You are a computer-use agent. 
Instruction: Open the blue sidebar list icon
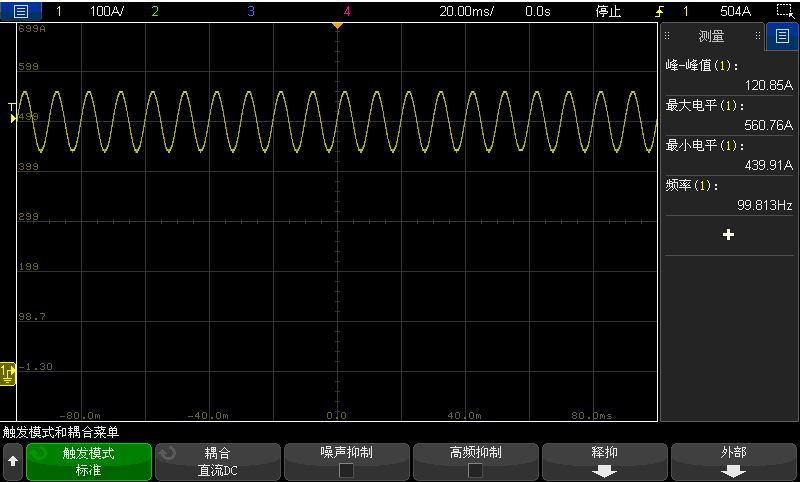tap(782, 36)
